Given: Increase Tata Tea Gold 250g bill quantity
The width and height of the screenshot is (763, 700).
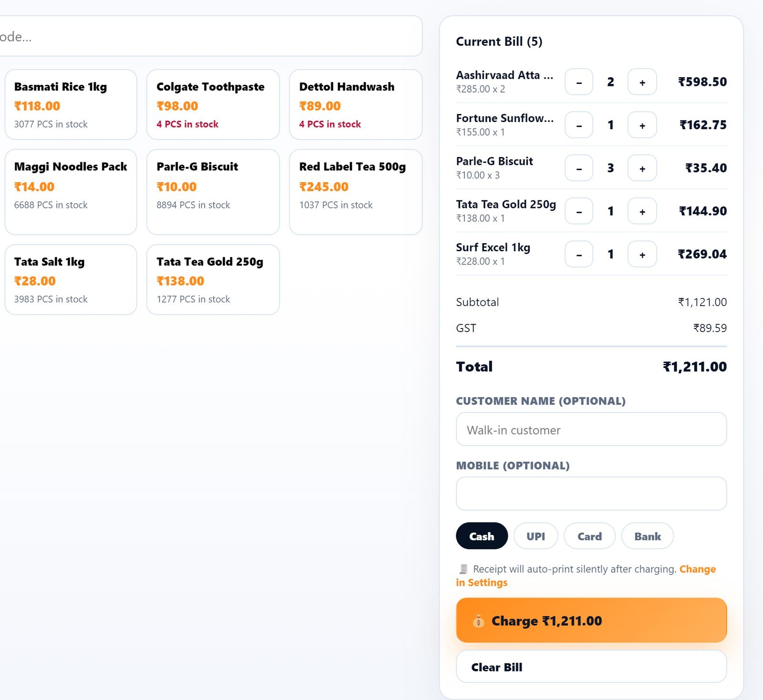Looking at the screenshot, I should pos(642,211).
